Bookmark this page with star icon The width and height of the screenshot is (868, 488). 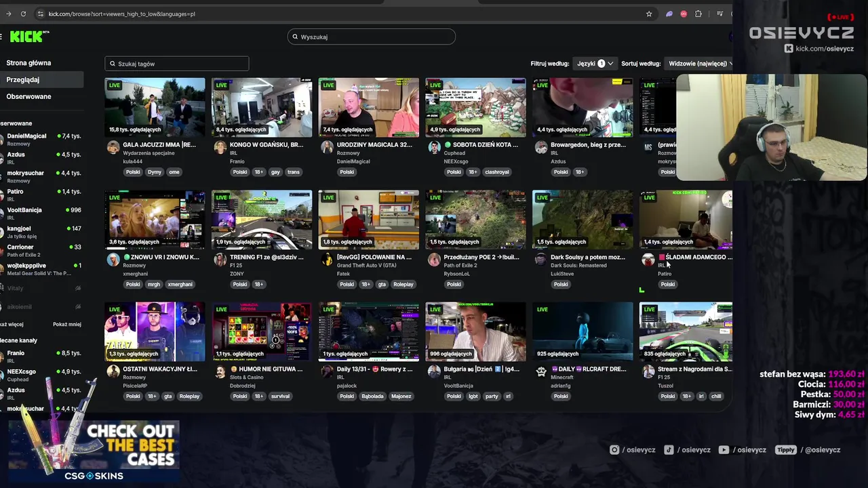point(649,14)
